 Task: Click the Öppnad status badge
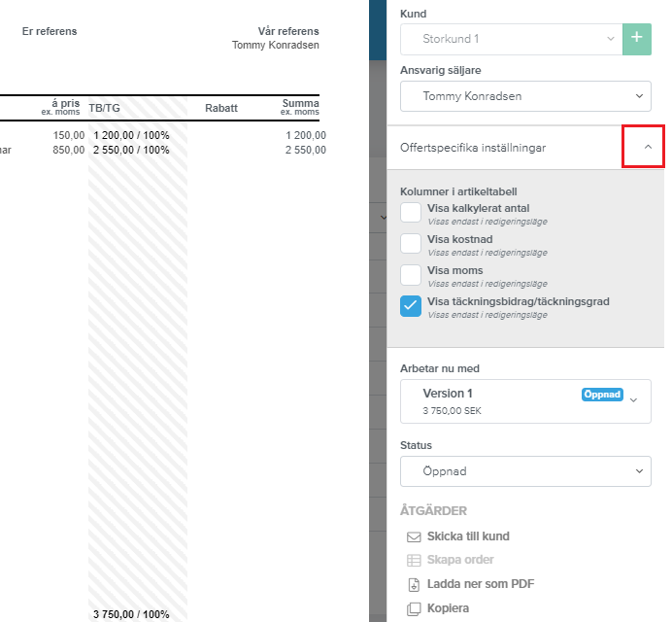pos(602,395)
